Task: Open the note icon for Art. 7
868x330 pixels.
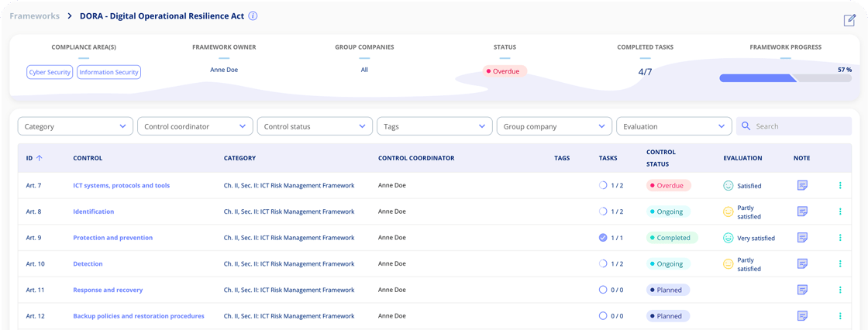Action: [x=801, y=185]
